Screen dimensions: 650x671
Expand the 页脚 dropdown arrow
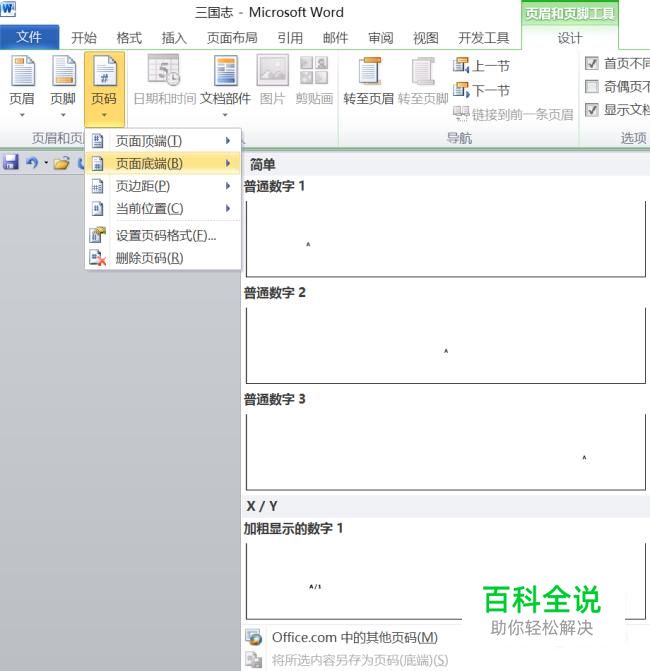pyautogui.click(x=63, y=115)
